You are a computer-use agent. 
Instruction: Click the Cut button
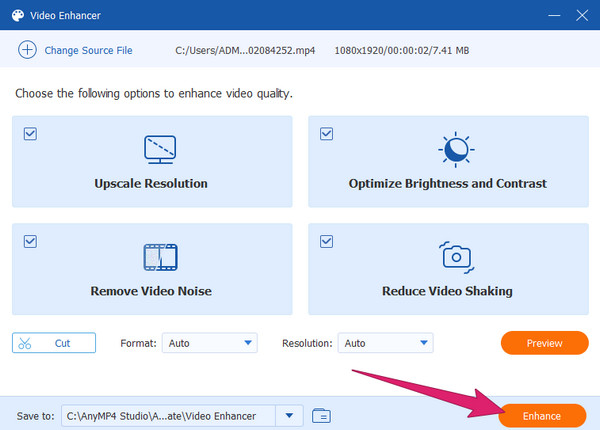[x=54, y=343]
